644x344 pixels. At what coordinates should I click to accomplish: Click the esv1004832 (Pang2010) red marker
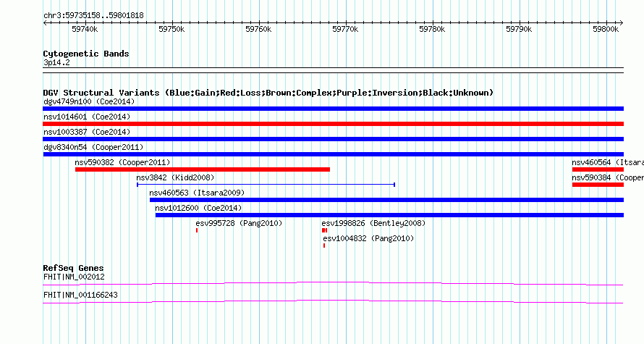[324, 246]
